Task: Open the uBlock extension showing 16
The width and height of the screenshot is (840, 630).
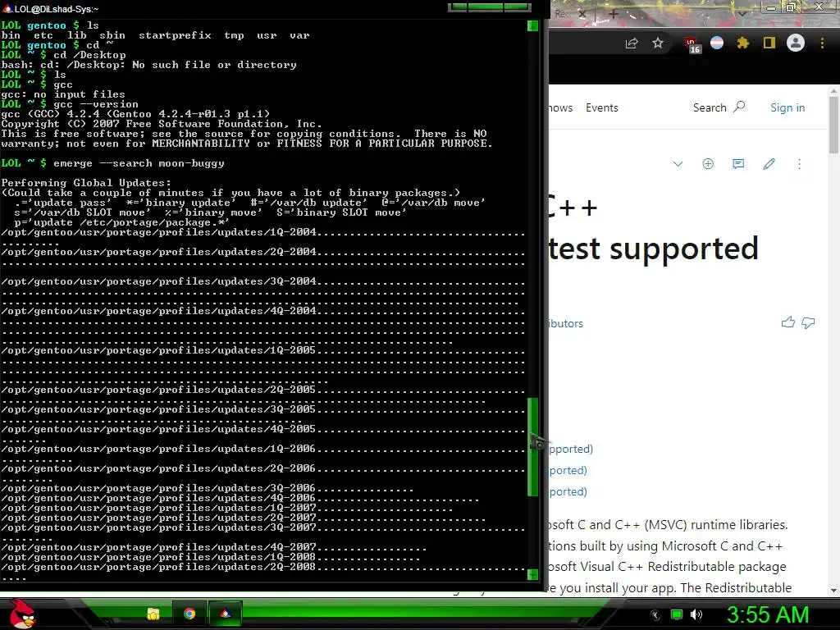Action: click(x=692, y=44)
